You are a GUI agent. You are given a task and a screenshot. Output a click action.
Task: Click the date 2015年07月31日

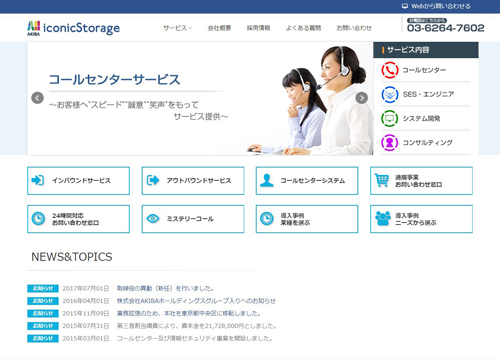tap(86, 326)
